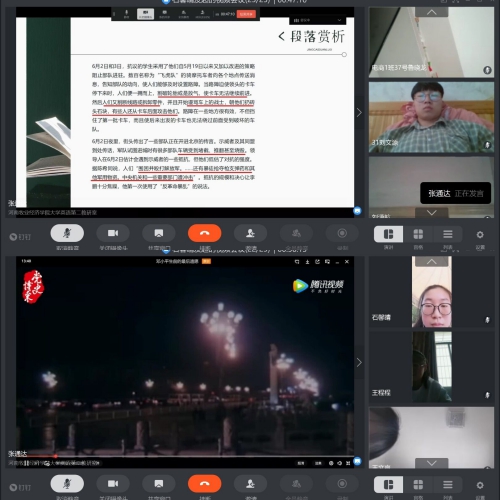Click 共享窗口 share window below 段落赏析 slide
Viewport: 500px width, 500px height.
[x=159, y=233]
